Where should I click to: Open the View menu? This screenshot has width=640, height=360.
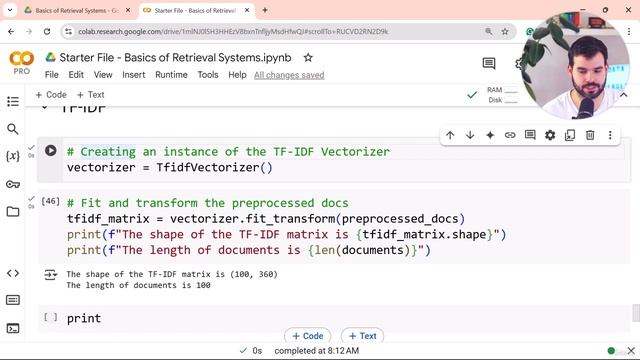point(103,75)
